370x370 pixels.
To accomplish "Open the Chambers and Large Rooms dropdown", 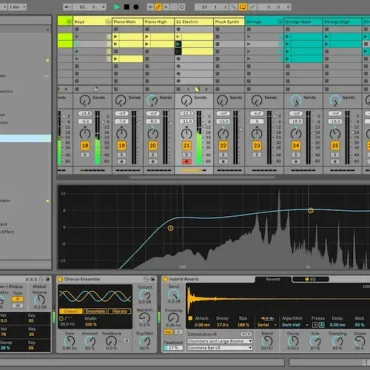I will pyautogui.click(x=220, y=341).
